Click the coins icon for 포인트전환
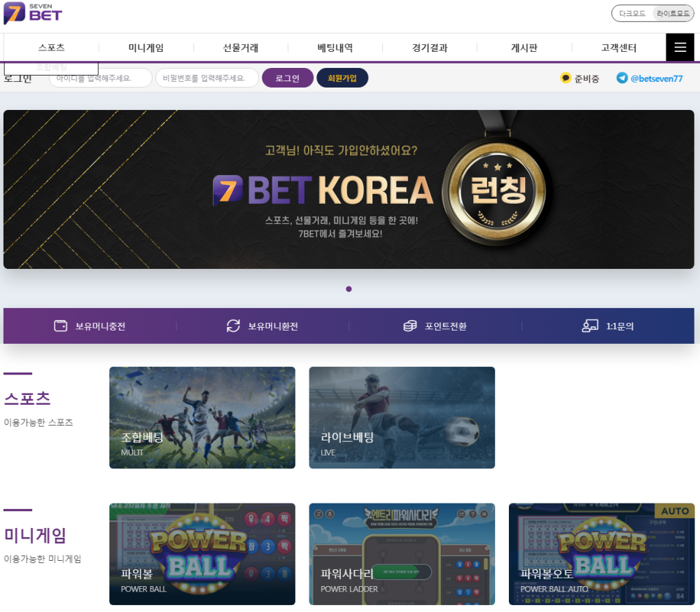 409,326
